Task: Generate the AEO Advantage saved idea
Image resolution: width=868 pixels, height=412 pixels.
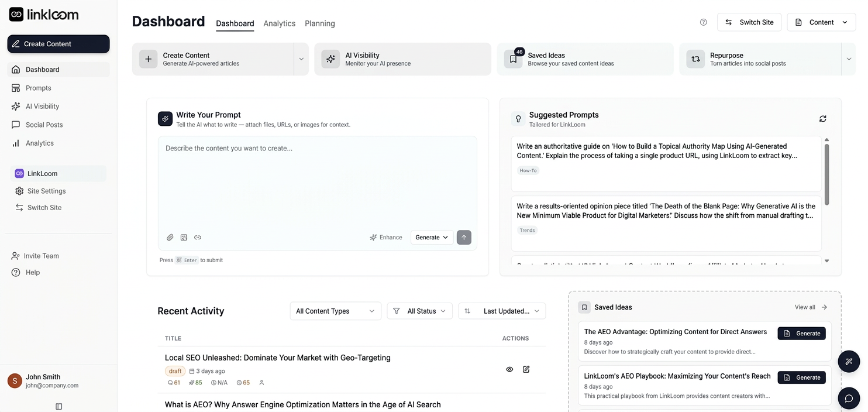Action: coord(801,333)
